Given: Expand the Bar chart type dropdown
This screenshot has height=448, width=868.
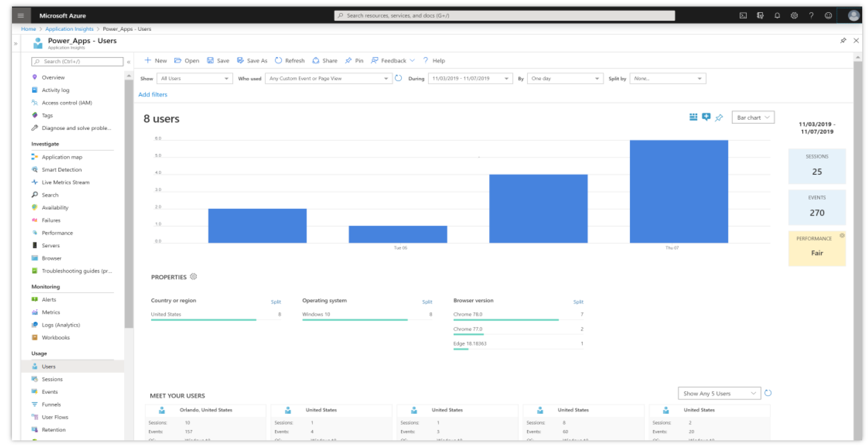Looking at the screenshot, I should [x=752, y=118].
